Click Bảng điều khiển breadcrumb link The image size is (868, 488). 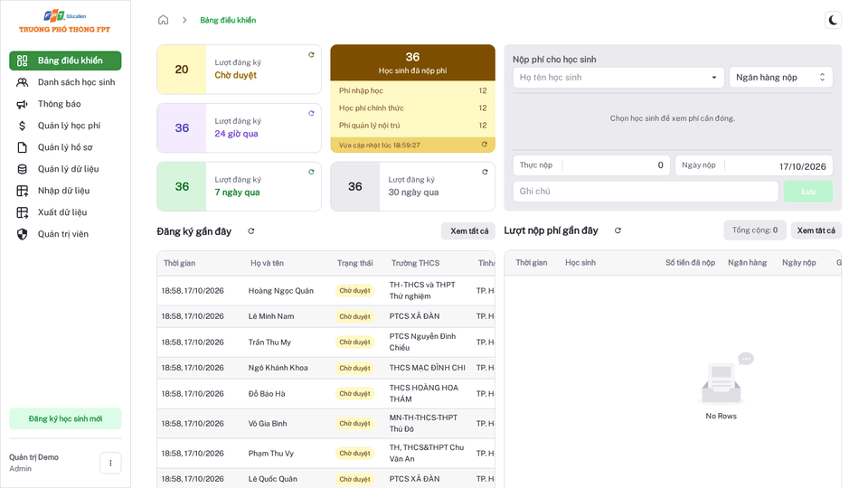pos(228,20)
